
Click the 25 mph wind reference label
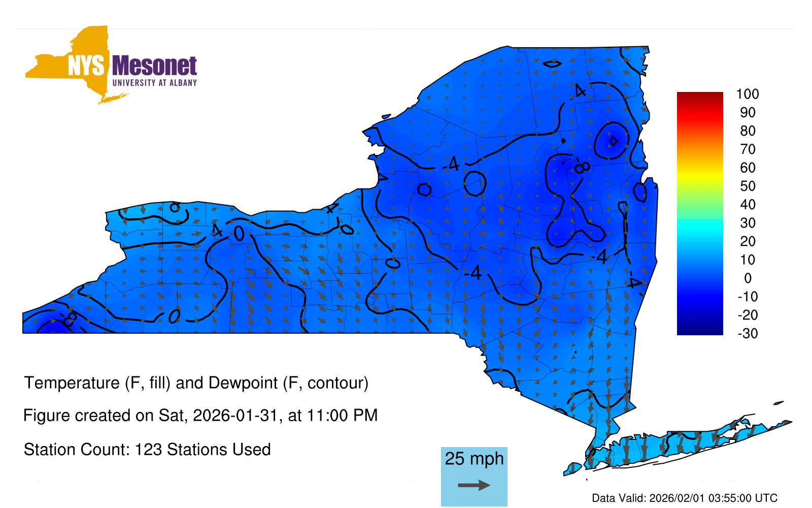click(474, 459)
